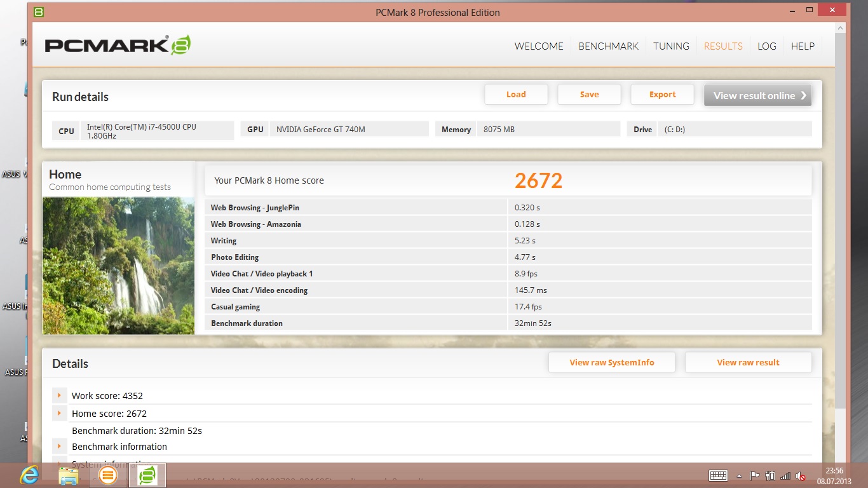
Task: Expand the Benchmark information row
Action: 59,446
